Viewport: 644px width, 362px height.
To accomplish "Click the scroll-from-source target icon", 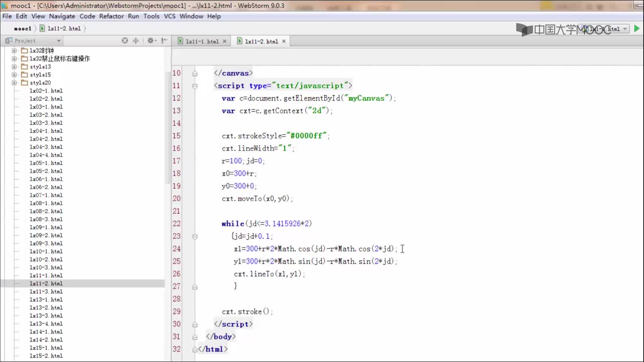I will pyautogui.click(x=125, y=41).
